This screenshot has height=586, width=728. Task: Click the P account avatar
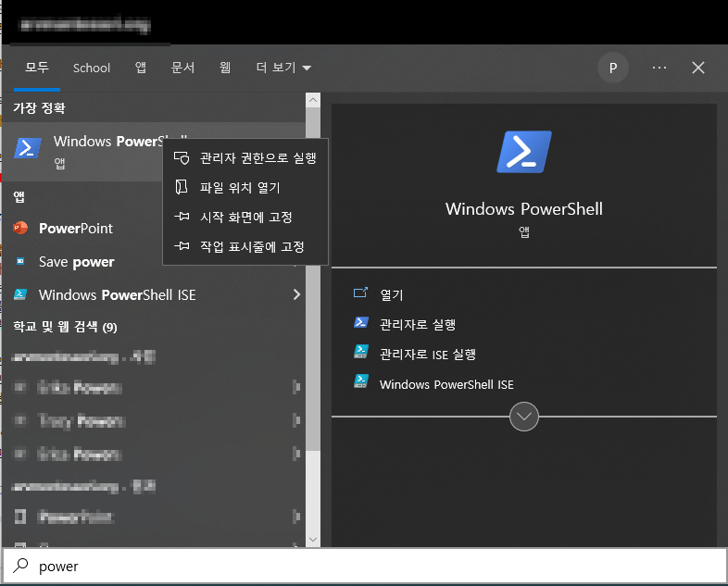click(613, 69)
